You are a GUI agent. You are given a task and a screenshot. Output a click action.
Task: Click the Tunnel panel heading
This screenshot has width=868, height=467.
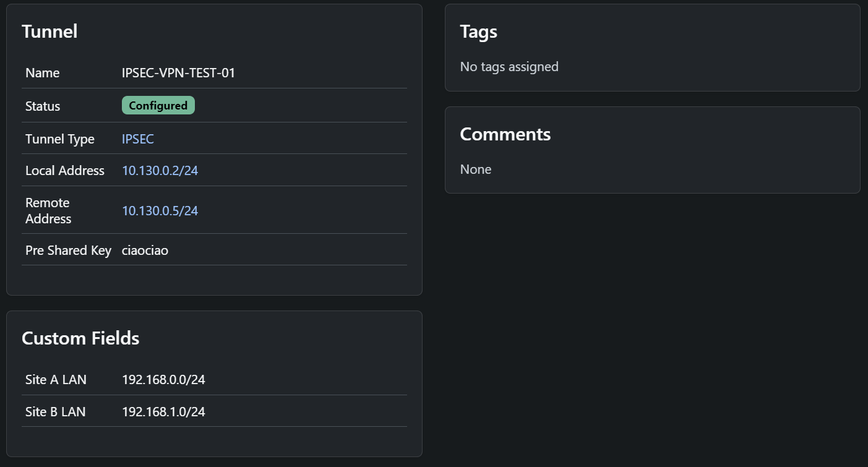pos(49,31)
